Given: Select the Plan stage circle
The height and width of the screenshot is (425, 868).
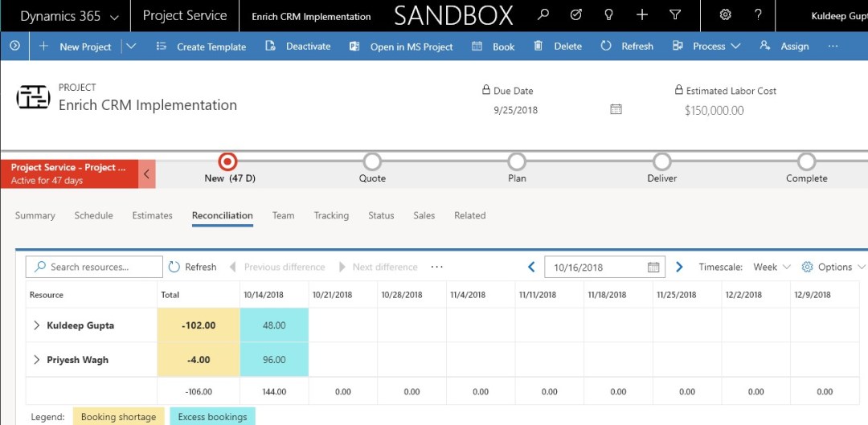Looking at the screenshot, I should [x=517, y=162].
